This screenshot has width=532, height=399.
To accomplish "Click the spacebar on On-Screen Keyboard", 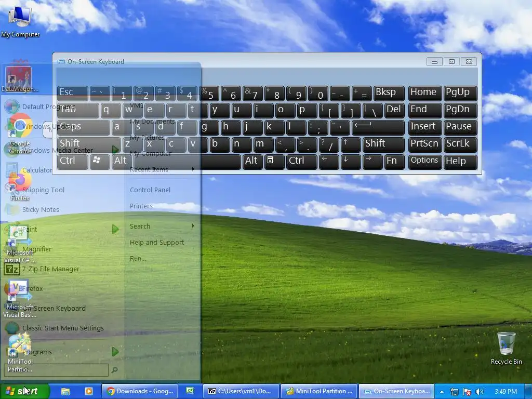I will [187, 162].
